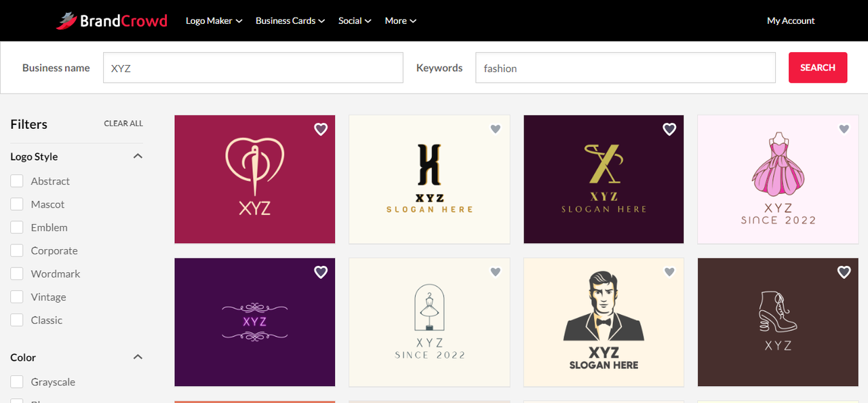Image resolution: width=868 pixels, height=403 pixels.
Task: Favorite the needle heart XYZ logo
Action: coord(321,129)
